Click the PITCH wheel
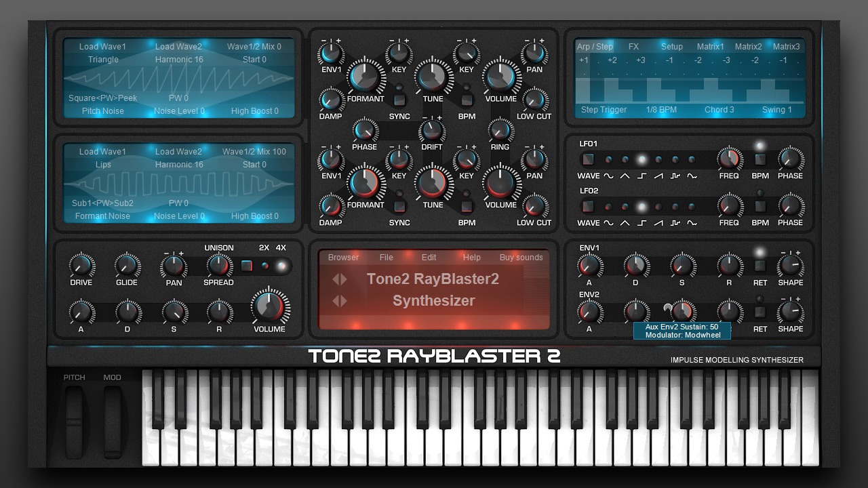The image size is (868, 488). click(x=75, y=421)
